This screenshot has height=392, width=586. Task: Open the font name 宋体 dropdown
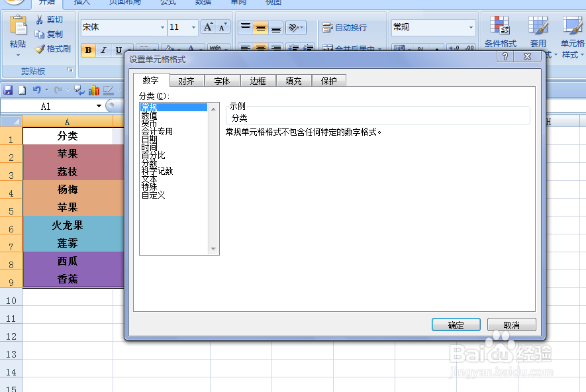[x=162, y=27]
